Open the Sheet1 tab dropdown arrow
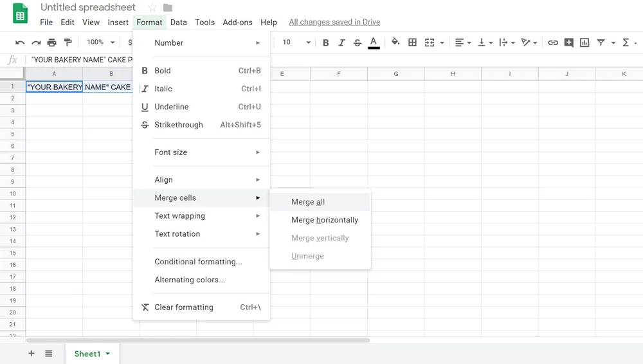This screenshot has height=364, width=643. point(108,354)
